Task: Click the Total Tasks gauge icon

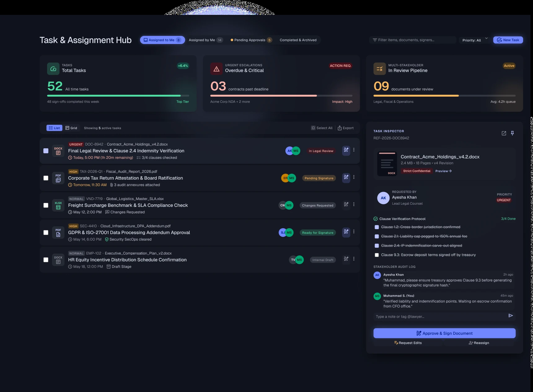Action: [53, 69]
